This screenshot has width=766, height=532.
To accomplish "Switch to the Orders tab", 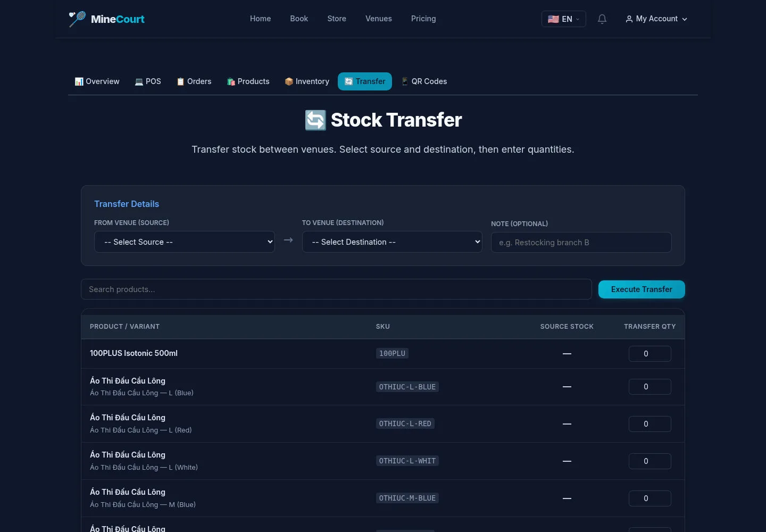I will coord(194,81).
